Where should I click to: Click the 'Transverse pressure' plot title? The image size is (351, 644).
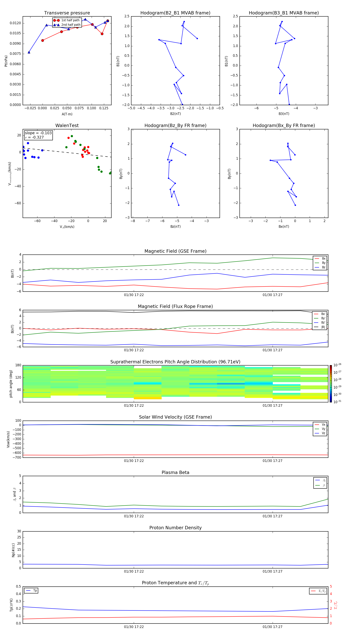67,13
